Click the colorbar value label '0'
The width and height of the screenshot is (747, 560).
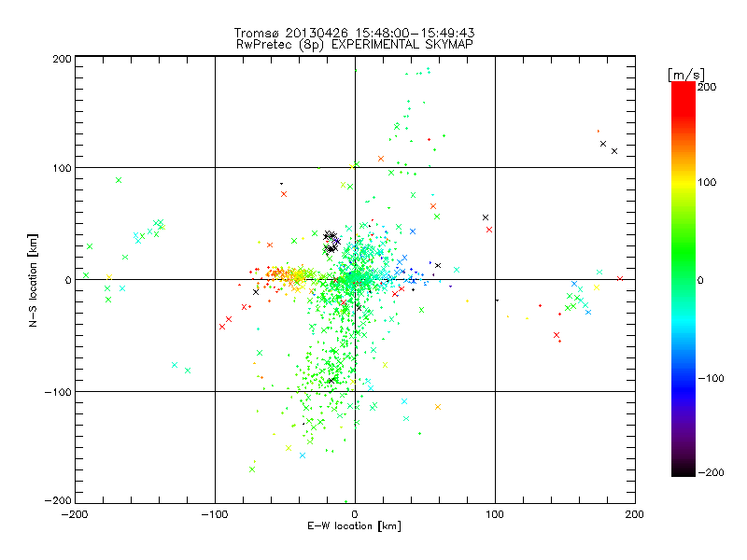coord(700,281)
